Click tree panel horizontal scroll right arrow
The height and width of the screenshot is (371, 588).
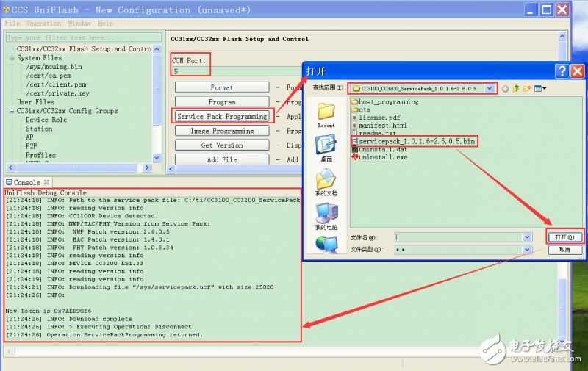point(147,168)
